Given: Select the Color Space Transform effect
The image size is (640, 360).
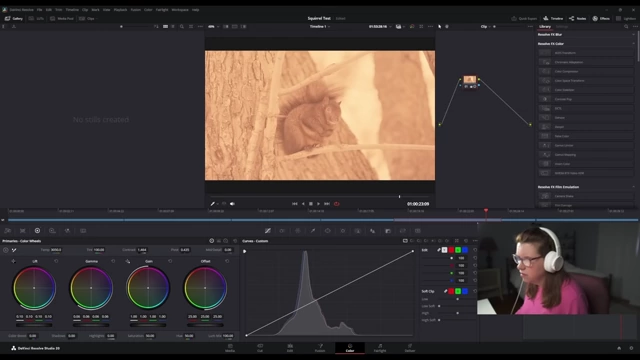Looking at the screenshot, I should (x=586, y=80).
